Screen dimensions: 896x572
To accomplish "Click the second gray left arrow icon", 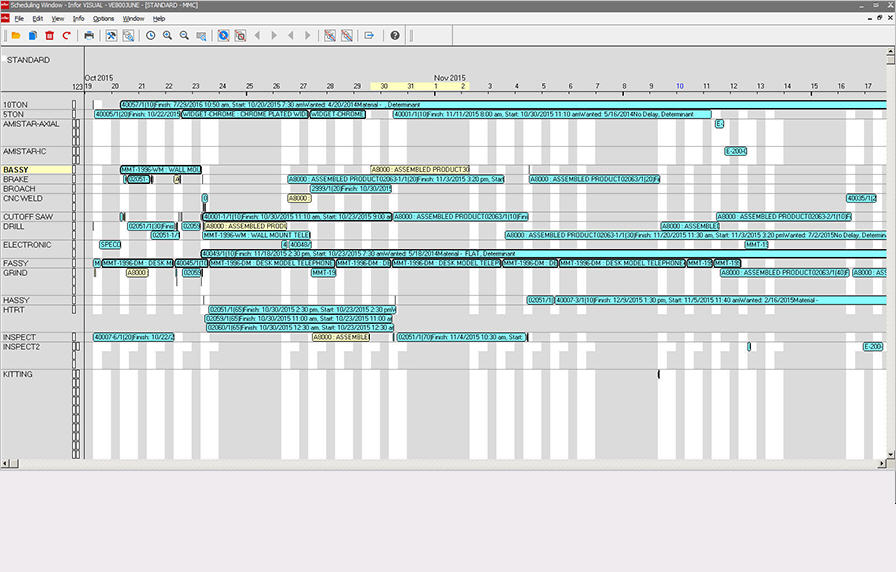I will [291, 35].
